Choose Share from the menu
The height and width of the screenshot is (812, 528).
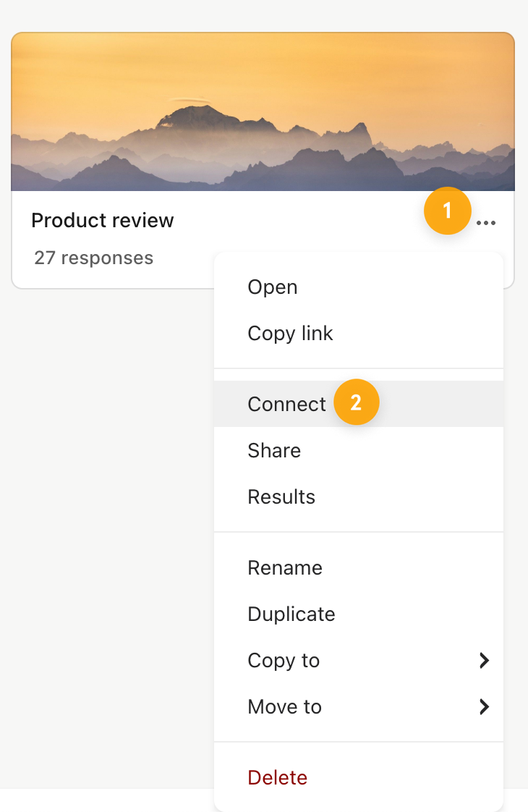pyautogui.click(x=359, y=451)
